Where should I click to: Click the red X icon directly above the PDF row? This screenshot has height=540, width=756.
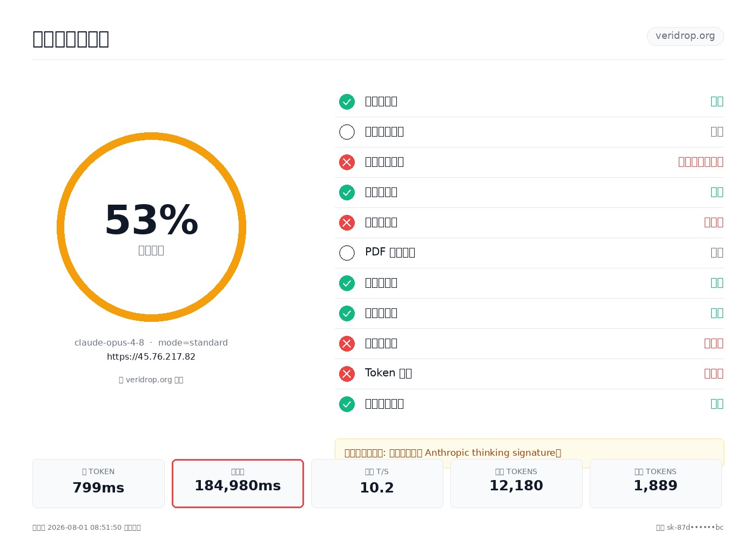pyautogui.click(x=347, y=222)
